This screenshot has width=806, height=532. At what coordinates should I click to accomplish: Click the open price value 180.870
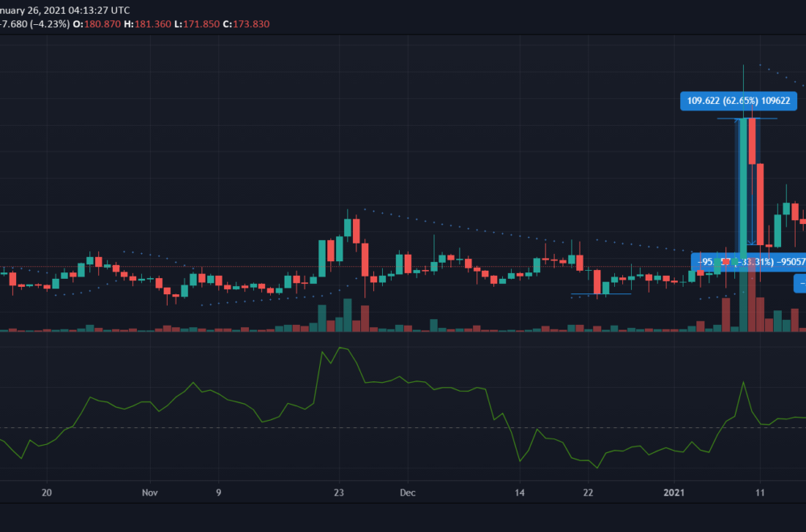pyautogui.click(x=102, y=24)
